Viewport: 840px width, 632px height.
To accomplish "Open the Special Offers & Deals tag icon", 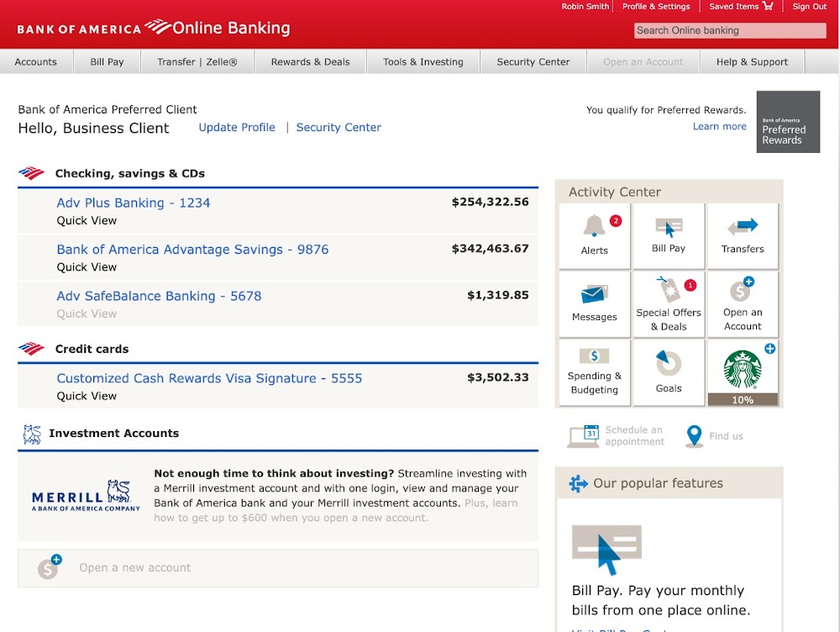I will (x=669, y=289).
